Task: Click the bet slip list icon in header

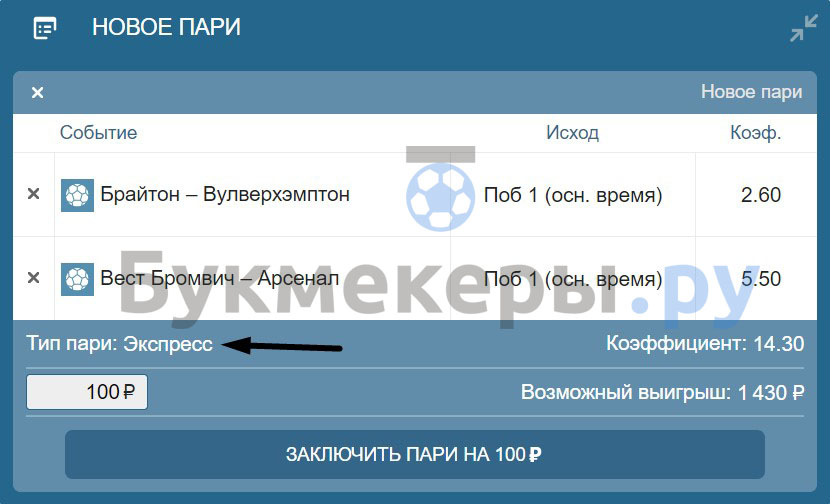Action: (45, 28)
